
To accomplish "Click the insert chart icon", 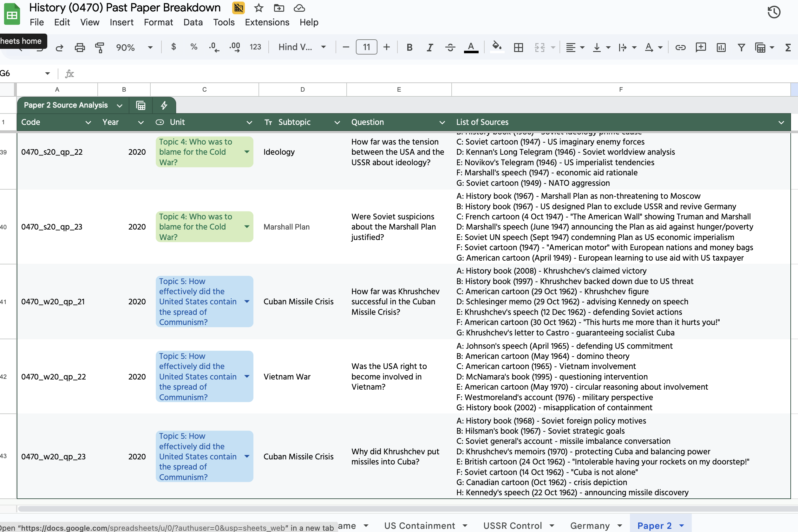I will (x=721, y=48).
